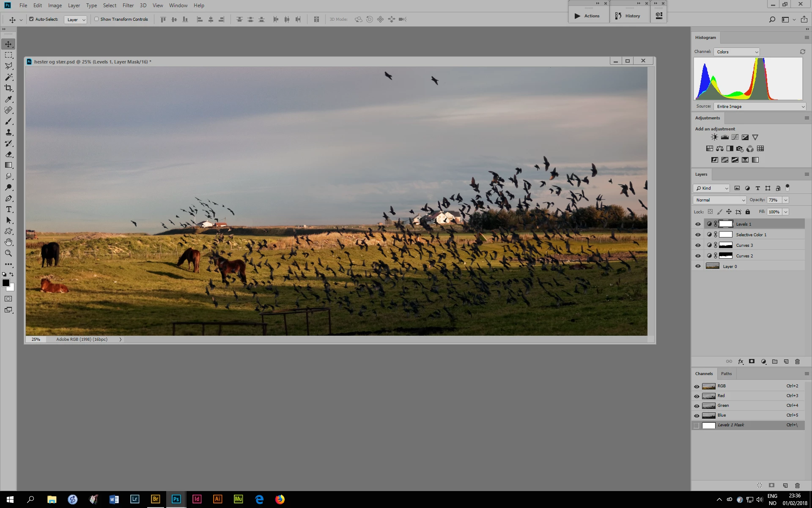This screenshot has width=812, height=508.
Task: Expand the histogram Source dropdown
Action: coord(760,106)
